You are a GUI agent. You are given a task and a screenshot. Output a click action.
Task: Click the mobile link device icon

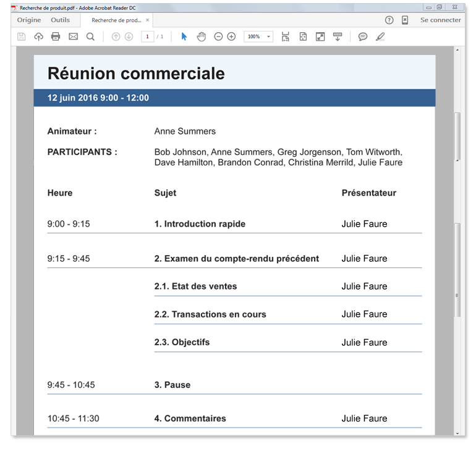pos(405,20)
